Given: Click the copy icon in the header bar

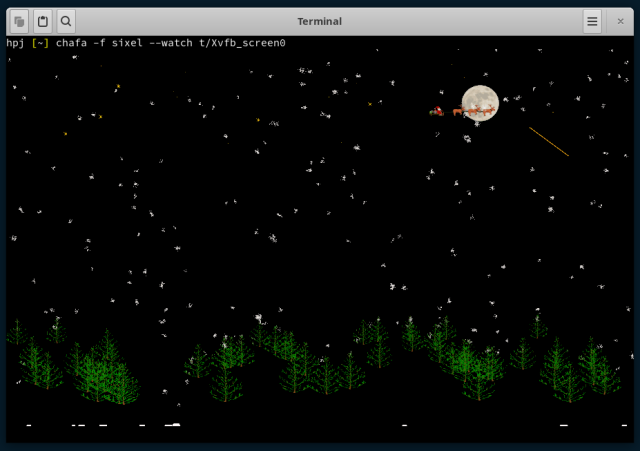Looking at the screenshot, I should pyautogui.click(x=19, y=21).
